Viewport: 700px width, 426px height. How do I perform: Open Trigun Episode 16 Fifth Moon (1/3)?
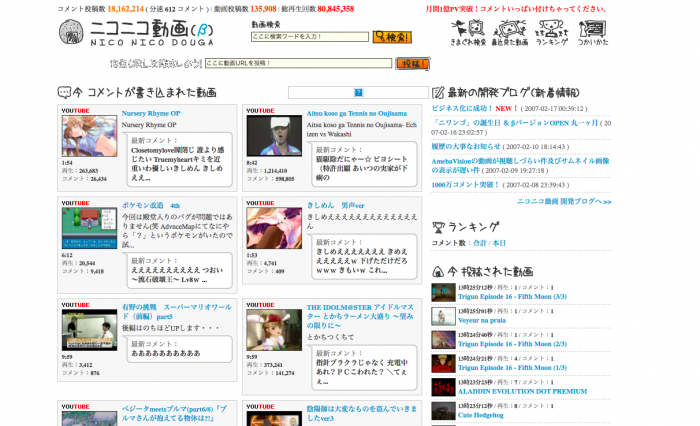coord(512,368)
